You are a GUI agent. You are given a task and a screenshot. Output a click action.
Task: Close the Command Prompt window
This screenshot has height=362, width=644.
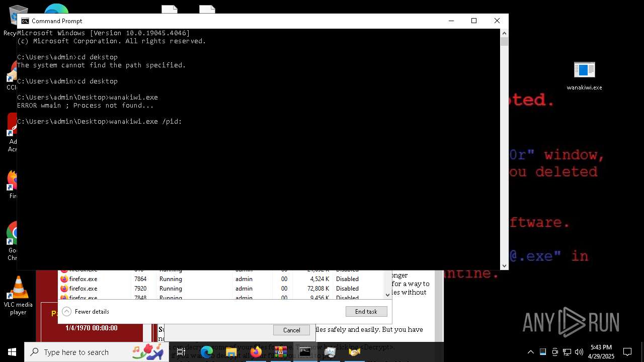[497, 21]
